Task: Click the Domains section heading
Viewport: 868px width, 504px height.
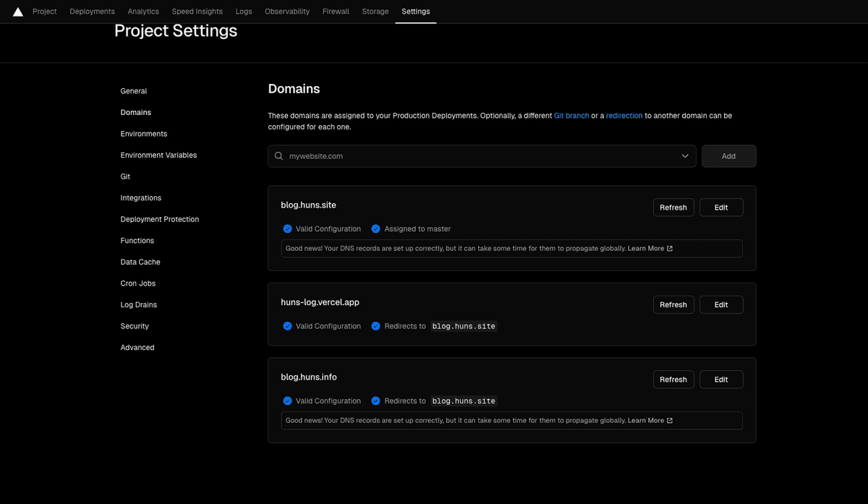Action: coord(294,89)
